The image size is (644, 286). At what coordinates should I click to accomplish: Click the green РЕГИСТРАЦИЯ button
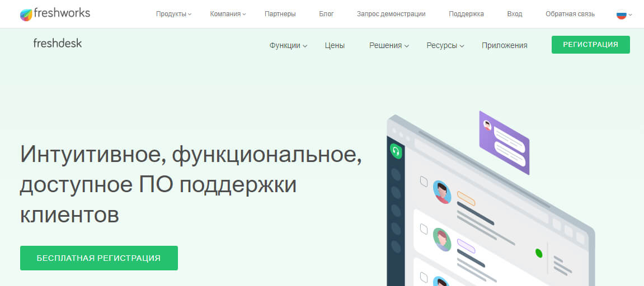[591, 45]
